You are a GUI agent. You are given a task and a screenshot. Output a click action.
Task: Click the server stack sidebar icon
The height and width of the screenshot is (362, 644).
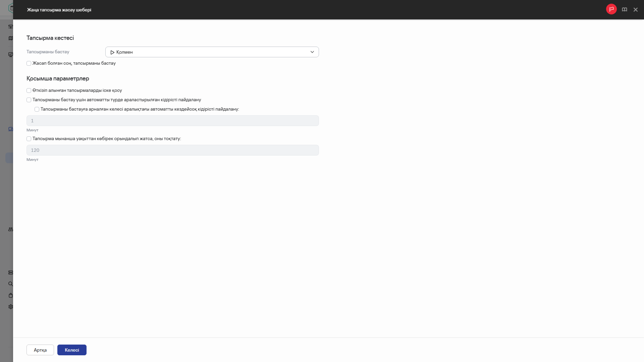(x=11, y=273)
